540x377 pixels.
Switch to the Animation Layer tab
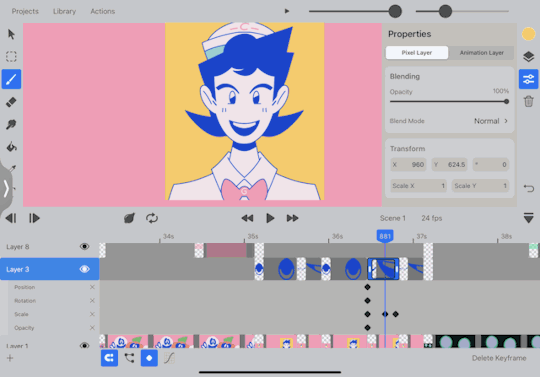481,53
